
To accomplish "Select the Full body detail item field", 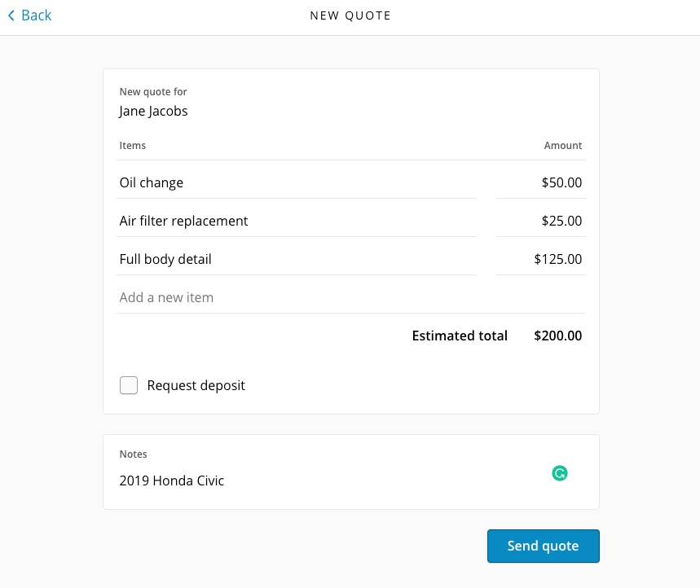I will tap(297, 259).
